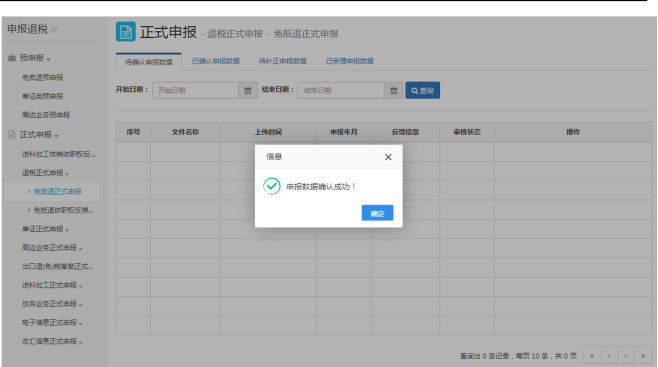Click the 申报年月 column header

[x=344, y=132]
